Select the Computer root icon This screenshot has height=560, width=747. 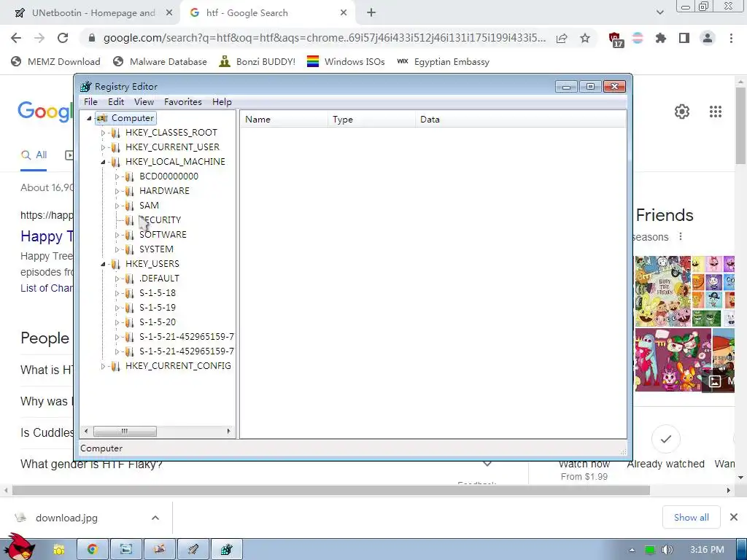point(102,118)
